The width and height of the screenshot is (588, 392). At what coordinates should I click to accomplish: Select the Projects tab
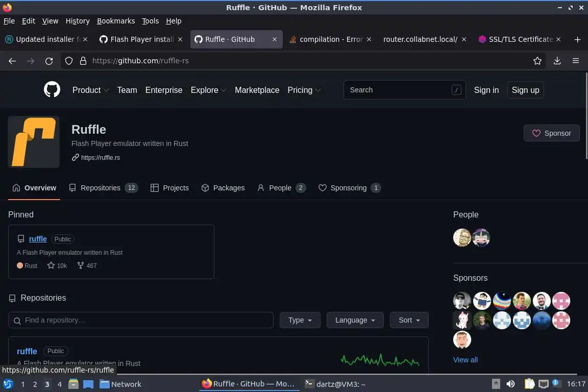pos(169,188)
